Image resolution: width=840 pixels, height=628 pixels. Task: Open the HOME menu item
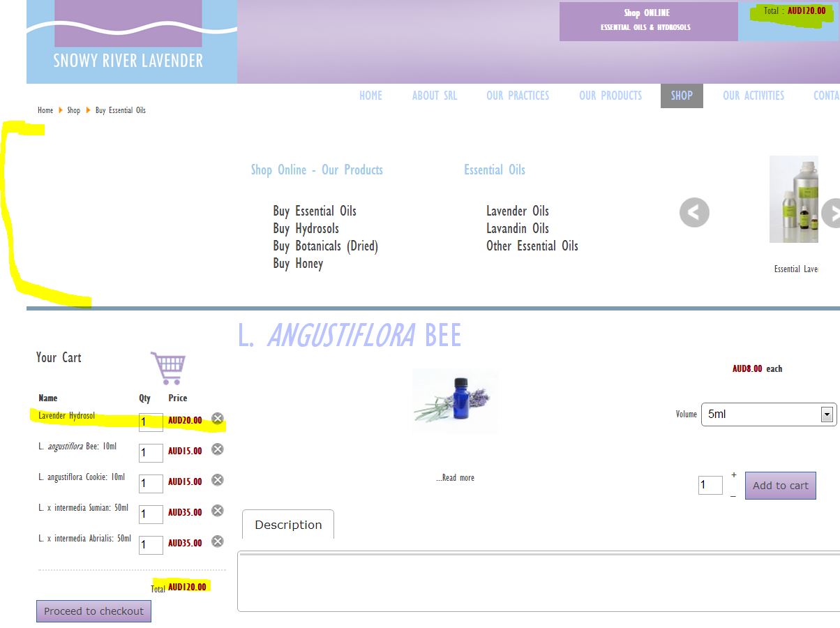tap(370, 96)
